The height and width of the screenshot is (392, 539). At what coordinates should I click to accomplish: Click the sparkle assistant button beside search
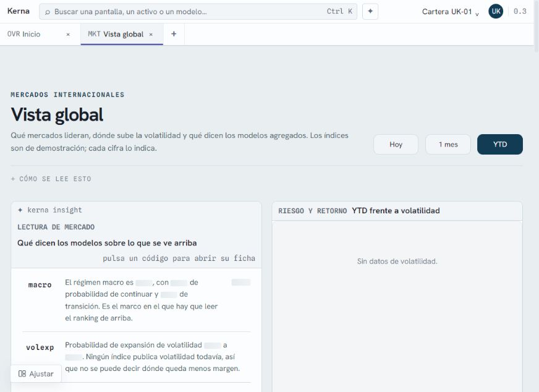[x=370, y=11]
